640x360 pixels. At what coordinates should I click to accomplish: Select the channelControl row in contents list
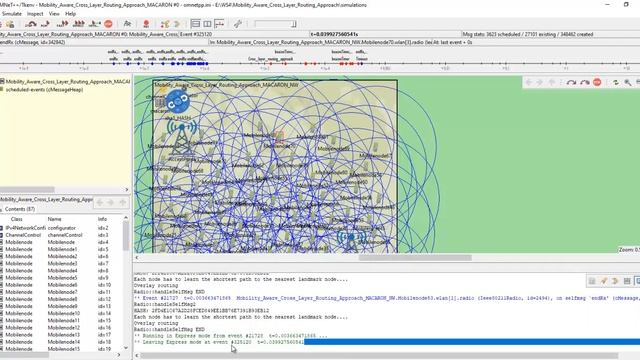[61, 235]
